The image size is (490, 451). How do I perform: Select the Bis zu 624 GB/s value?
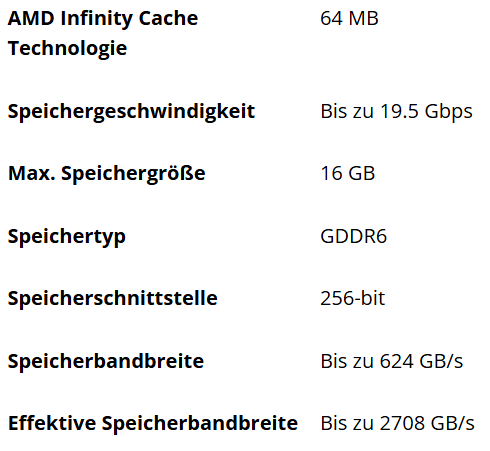click(392, 361)
